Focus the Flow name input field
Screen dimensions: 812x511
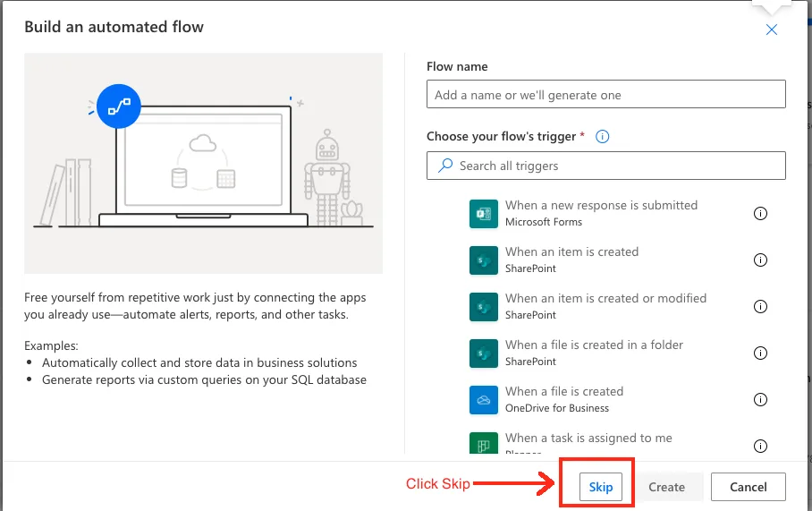606,94
